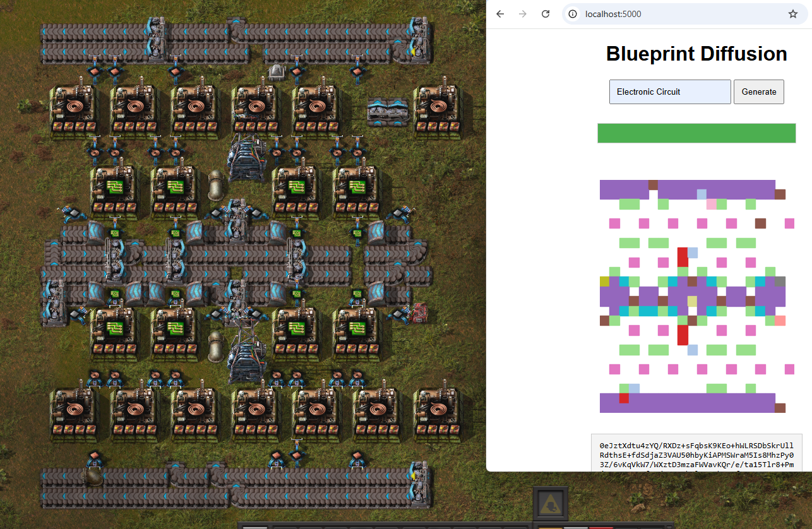
Task: Bookmark this page with the star
Action: pyautogui.click(x=793, y=14)
